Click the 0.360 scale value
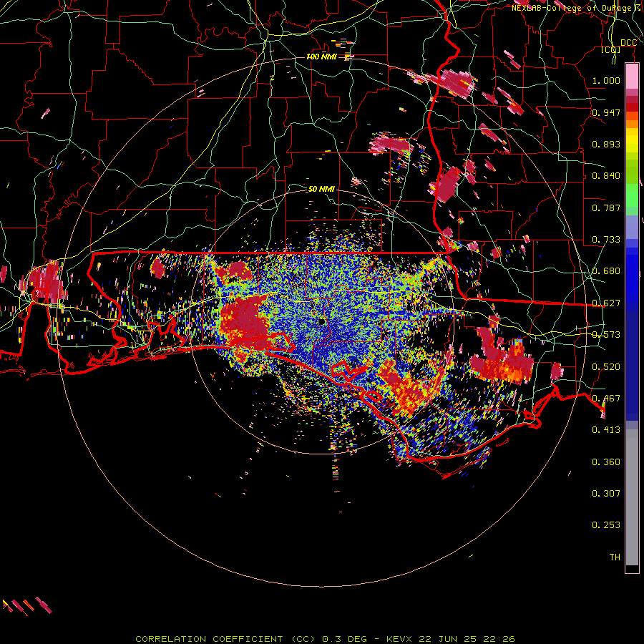This screenshot has width=644, height=644. 606,462
